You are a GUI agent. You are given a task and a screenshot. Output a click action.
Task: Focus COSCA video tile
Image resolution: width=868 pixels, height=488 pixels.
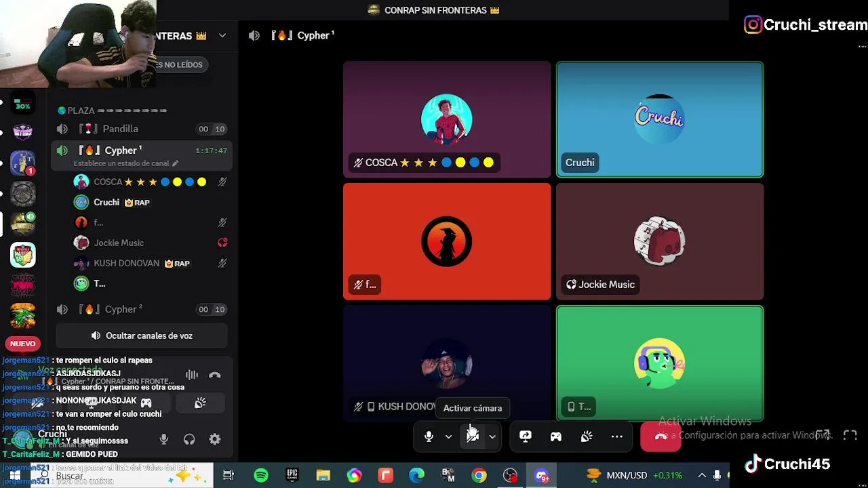point(447,120)
